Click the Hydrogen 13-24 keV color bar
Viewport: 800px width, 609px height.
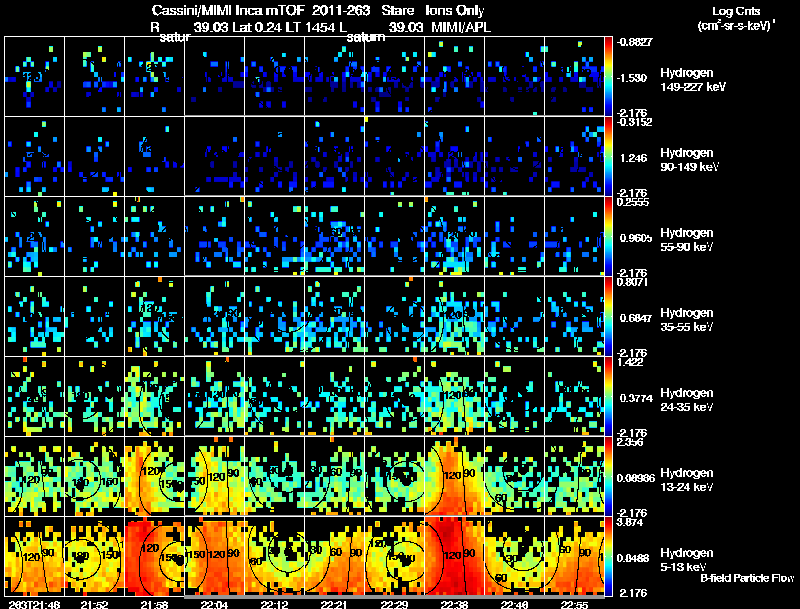pos(610,476)
